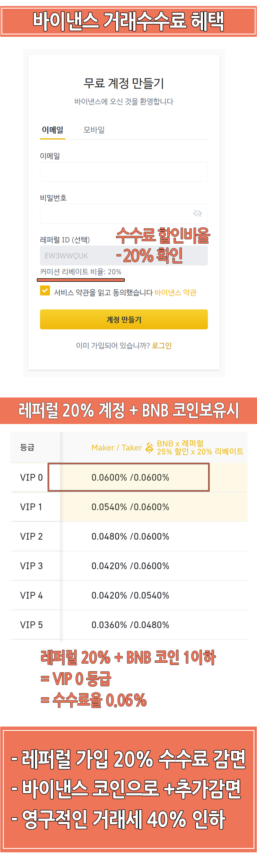
Task: Open the 로그인 link
Action: (163, 345)
